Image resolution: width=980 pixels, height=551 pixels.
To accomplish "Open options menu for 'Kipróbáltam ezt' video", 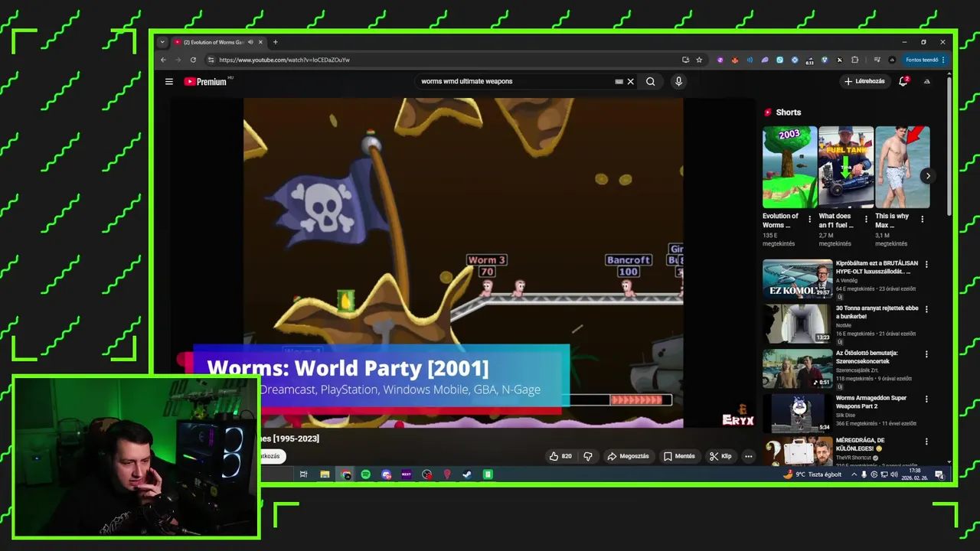I will click(926, 264).
